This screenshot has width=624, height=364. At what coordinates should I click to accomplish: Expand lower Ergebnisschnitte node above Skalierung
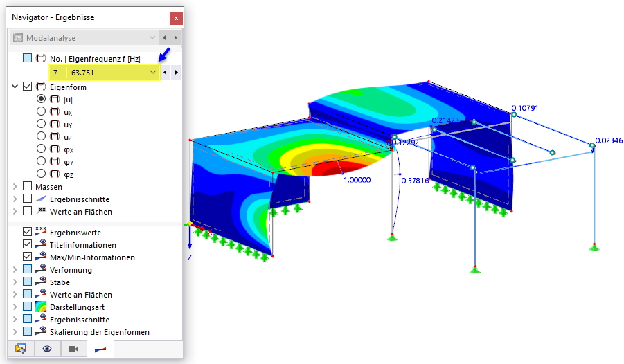point(15,319)
